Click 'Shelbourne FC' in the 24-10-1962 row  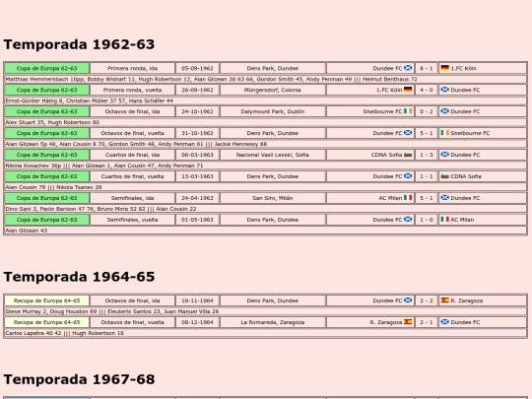[382, 111]
